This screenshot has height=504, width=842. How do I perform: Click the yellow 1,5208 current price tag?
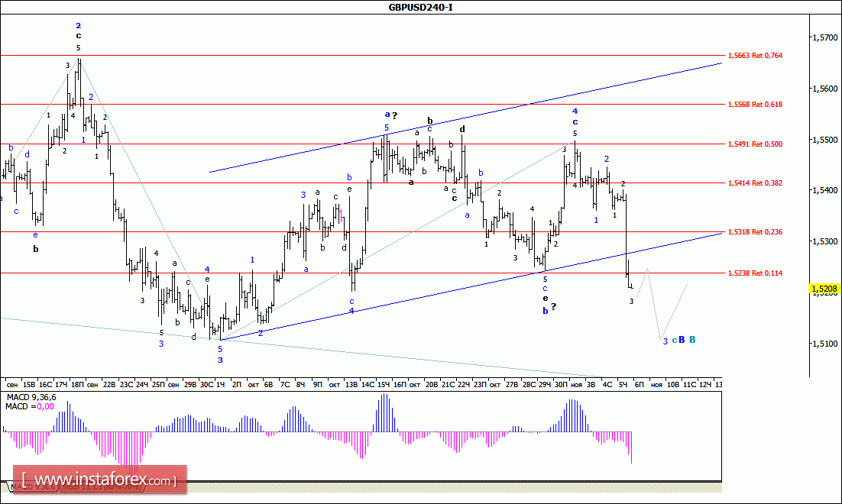tap(824, 289)
